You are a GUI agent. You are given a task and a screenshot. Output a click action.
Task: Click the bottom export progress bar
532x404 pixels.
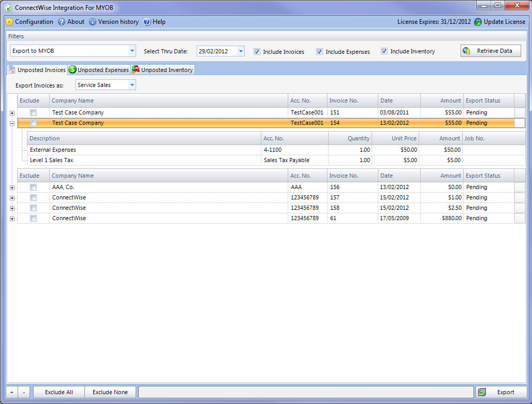pyautogui.click(x=306, y=392)
